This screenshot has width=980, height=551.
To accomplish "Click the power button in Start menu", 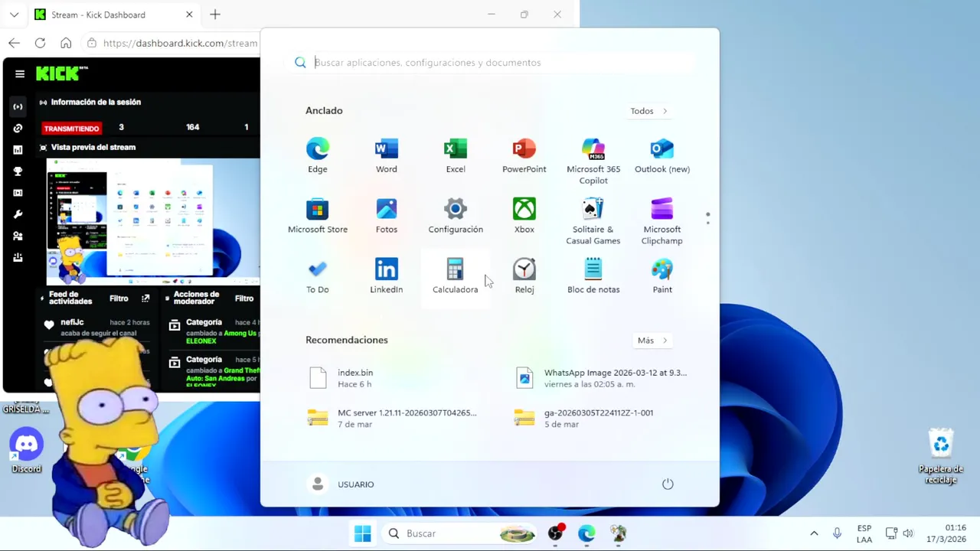I will [x=668, y=484].
